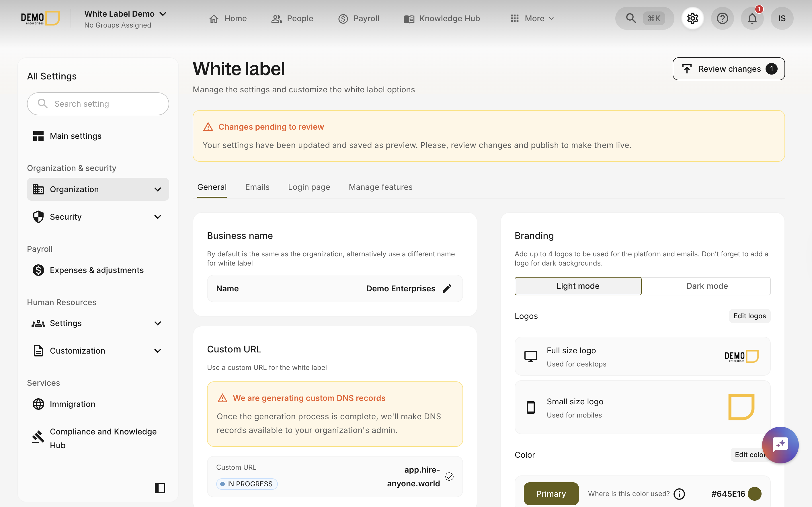
Task: Click the Review changes button
Action: point(728,69)
